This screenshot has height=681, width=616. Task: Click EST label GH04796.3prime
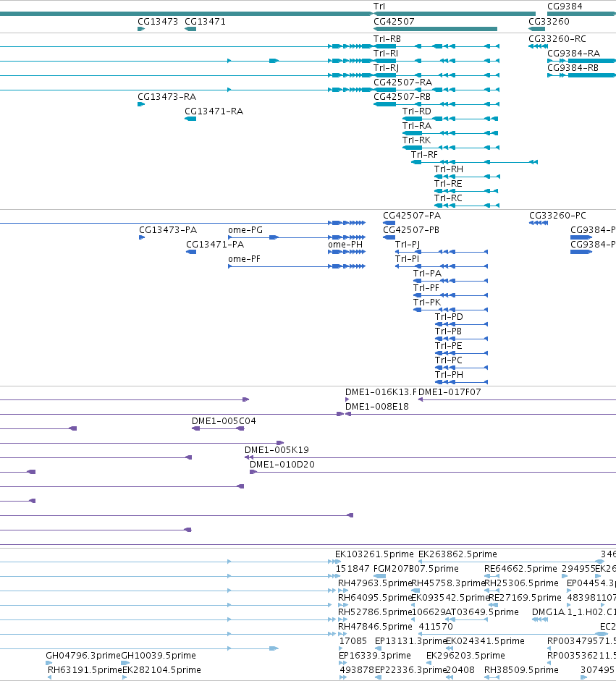[x=83, y=656]
